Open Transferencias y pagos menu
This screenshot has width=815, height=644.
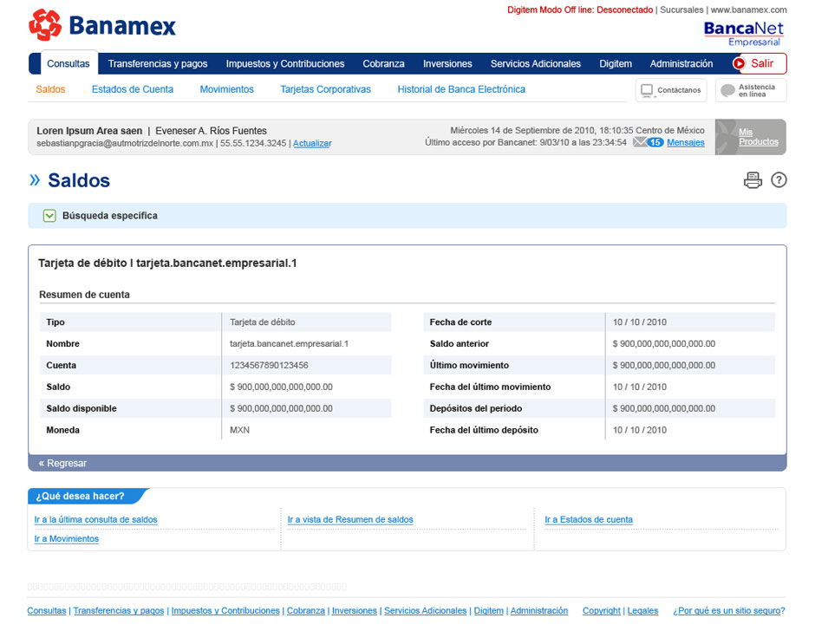pos(158,63)
